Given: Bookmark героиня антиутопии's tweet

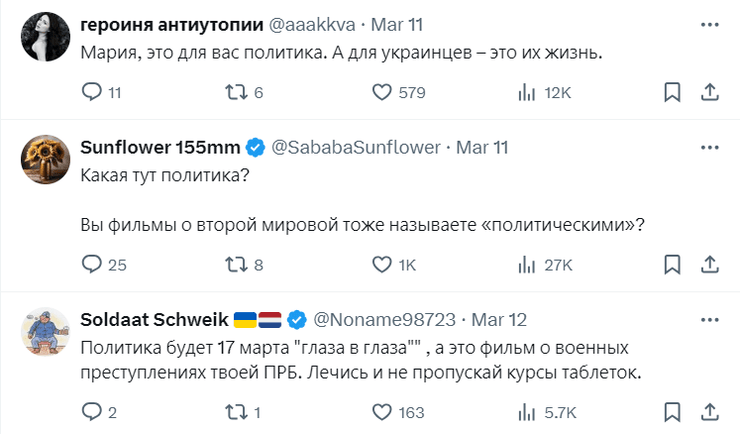Looking at the screenshot, I should coord(674,93).
